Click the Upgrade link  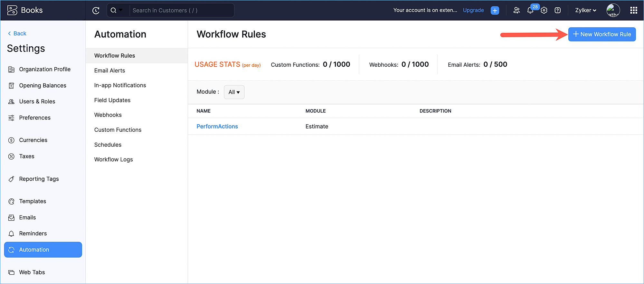[x=473, y=10]
